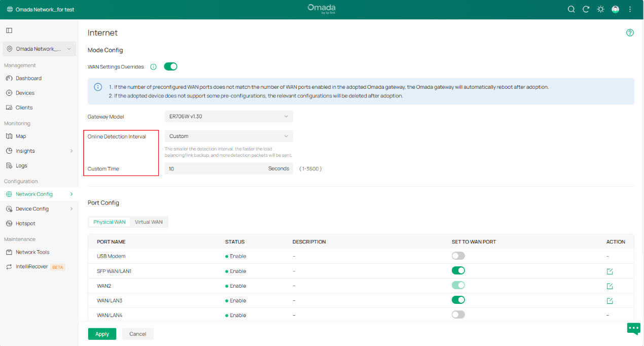Click the 'SET TO WAN PORT' header
644x346 pixels.
[474, 242]
